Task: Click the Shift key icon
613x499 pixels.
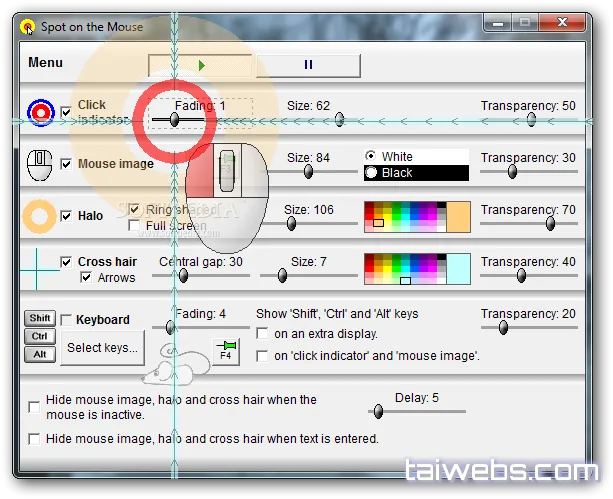Action: pos(40,318)
